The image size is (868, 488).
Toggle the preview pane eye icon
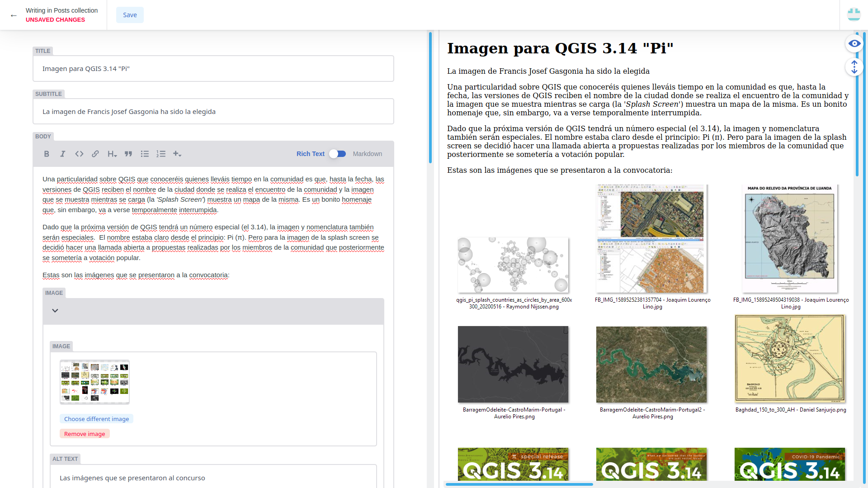click(x=854, y=43)
